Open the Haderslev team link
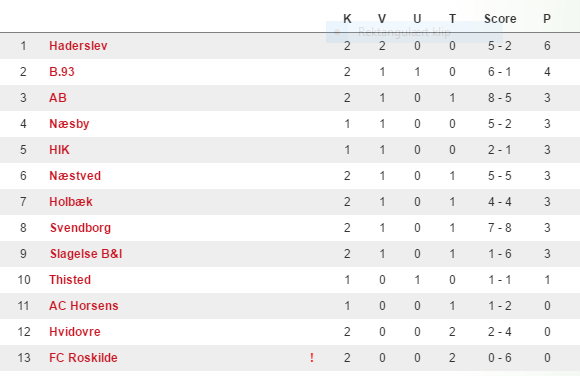This screenshot has width=580, height=376. [78, 46]
